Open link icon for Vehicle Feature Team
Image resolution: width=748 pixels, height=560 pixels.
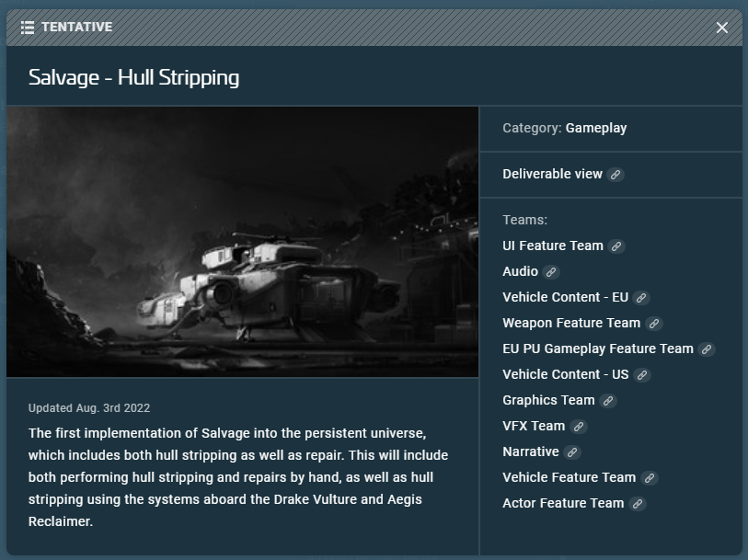pyautogui.click(x=650, y=478)
